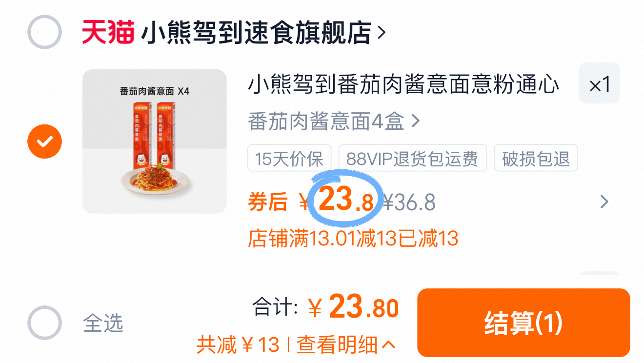Click the crossed-out original price ¥36.8
Screen dimensions: 644x363
pos(409,202)
